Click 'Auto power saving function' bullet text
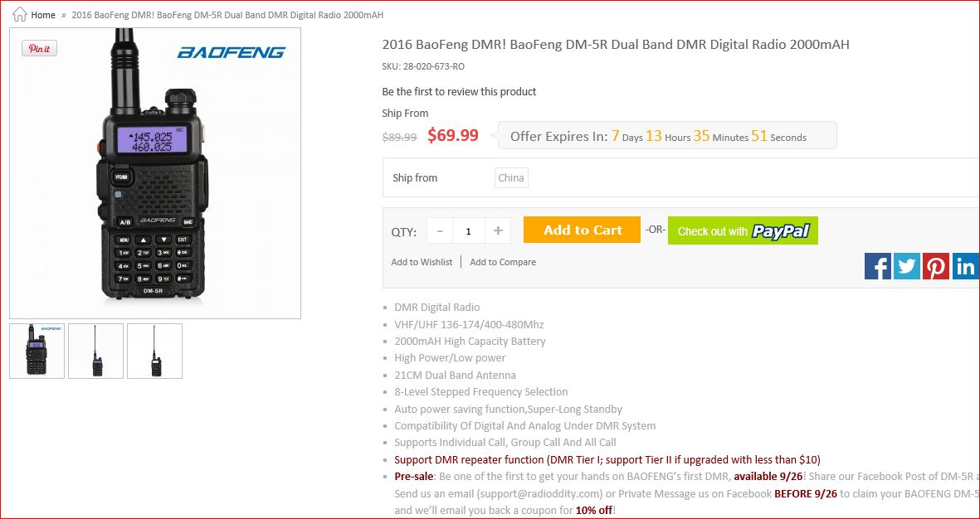This screenshot has width=980, height=519. (x=508, y=410)
